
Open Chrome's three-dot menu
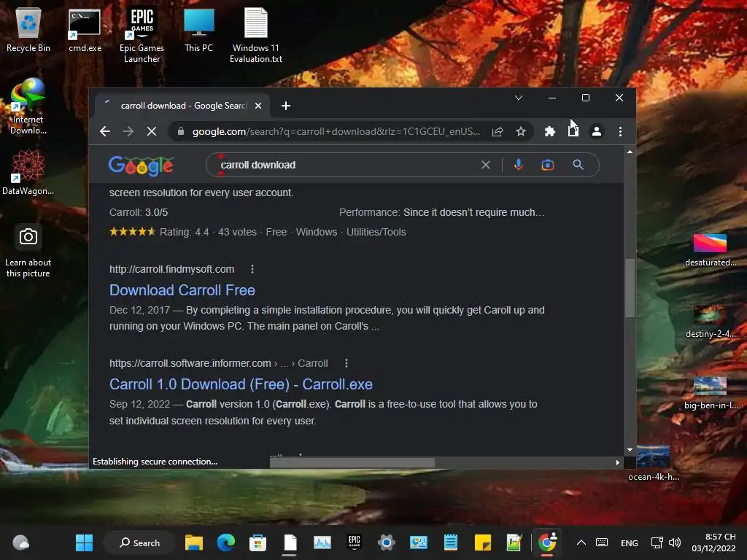click(620, 131)
